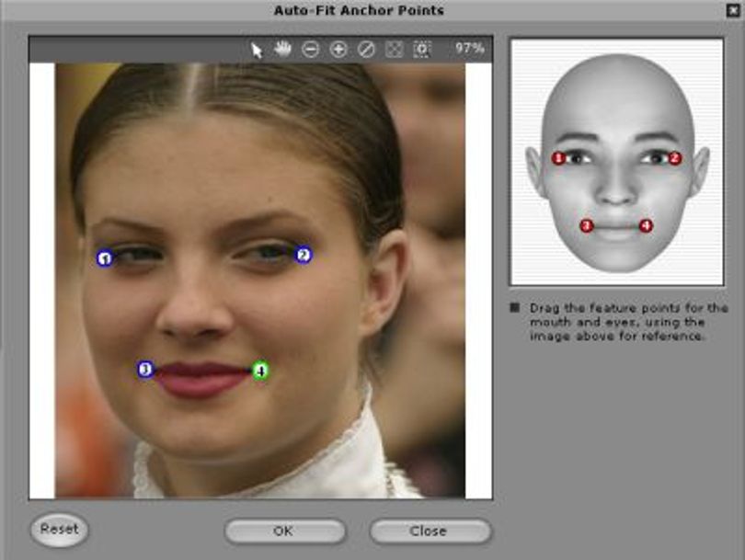Select blue anchor point 3 at mouth corner
Image resolution: width=745 pixels, height=560 pixels.
pos(145,369)
